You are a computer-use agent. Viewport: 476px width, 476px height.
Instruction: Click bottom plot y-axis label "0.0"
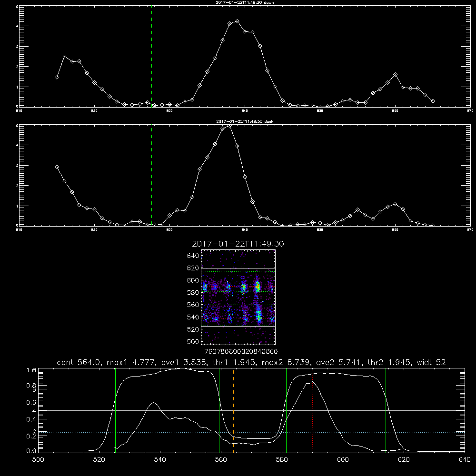pos(31,451)
